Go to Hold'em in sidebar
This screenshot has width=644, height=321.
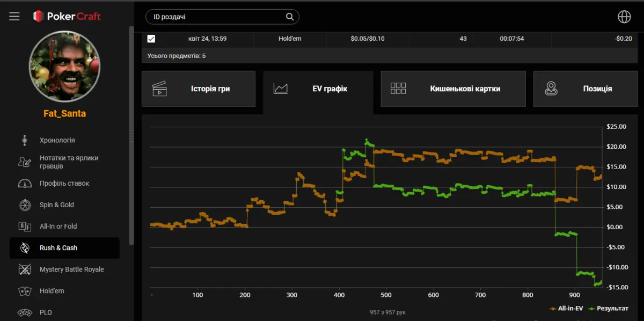tap(52, 291)
